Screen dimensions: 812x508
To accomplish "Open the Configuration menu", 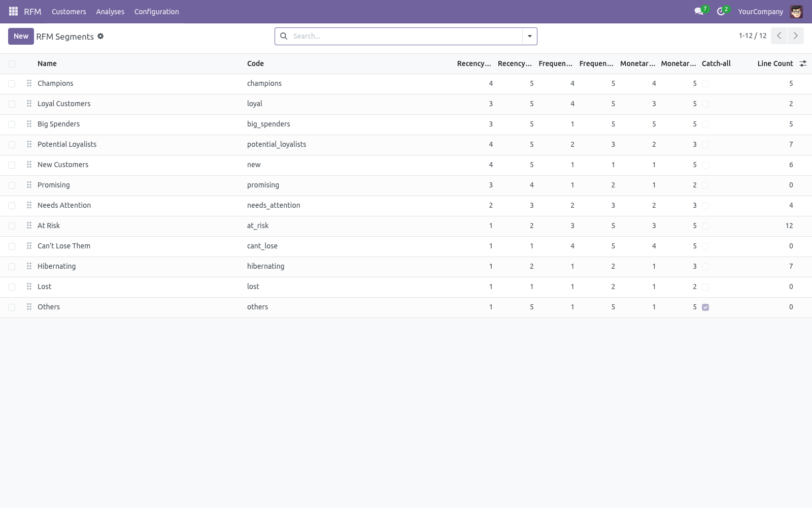I will [156, 11].
